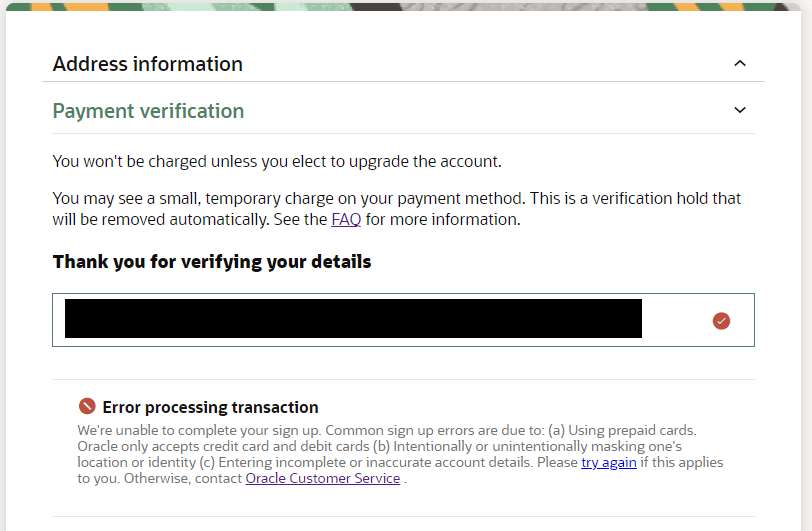Open the Oracle Customer Service link

323,478
